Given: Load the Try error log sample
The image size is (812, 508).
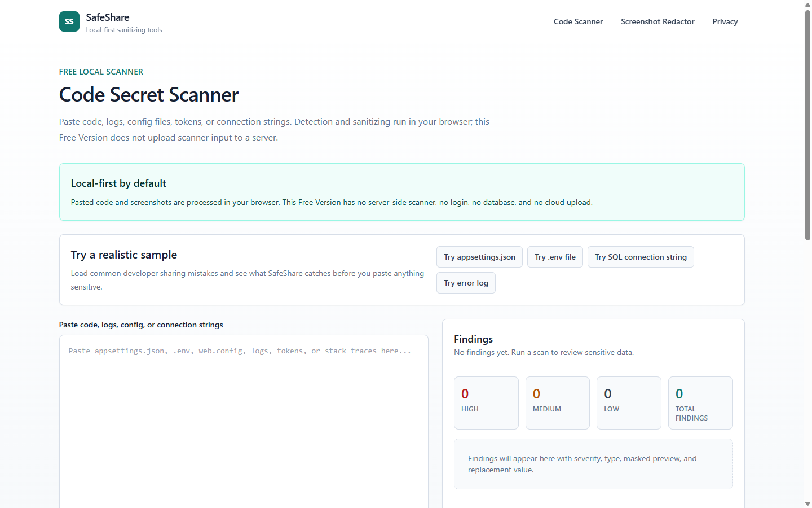Looking at the screenshot, I should coord(466,283).
